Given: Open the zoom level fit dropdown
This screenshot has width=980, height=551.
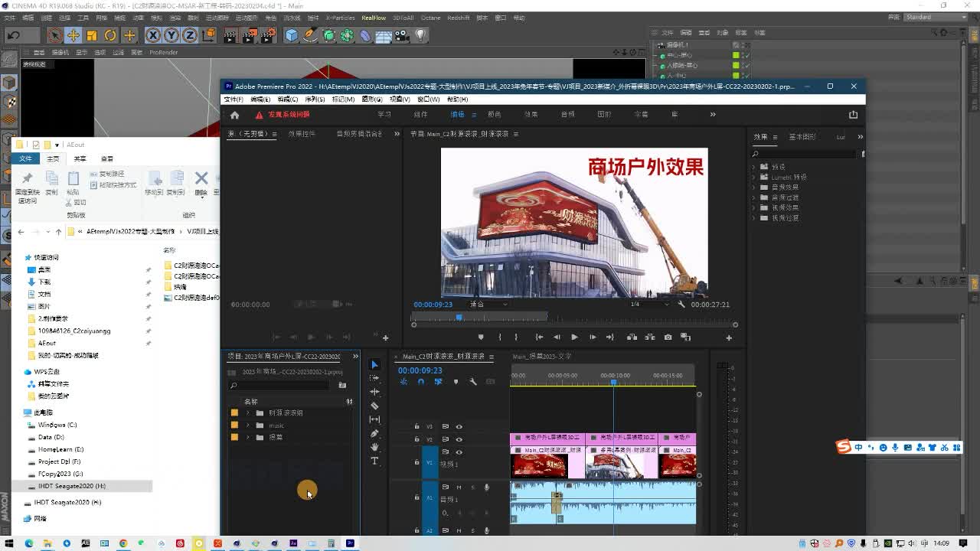Looking at the screenshot, I should [488, 305].
